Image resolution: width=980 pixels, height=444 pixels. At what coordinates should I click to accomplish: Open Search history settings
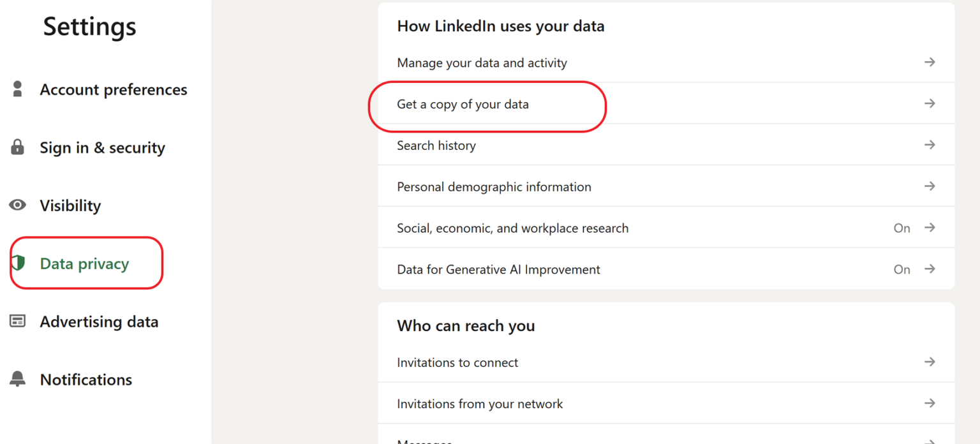tap(436, 146)
